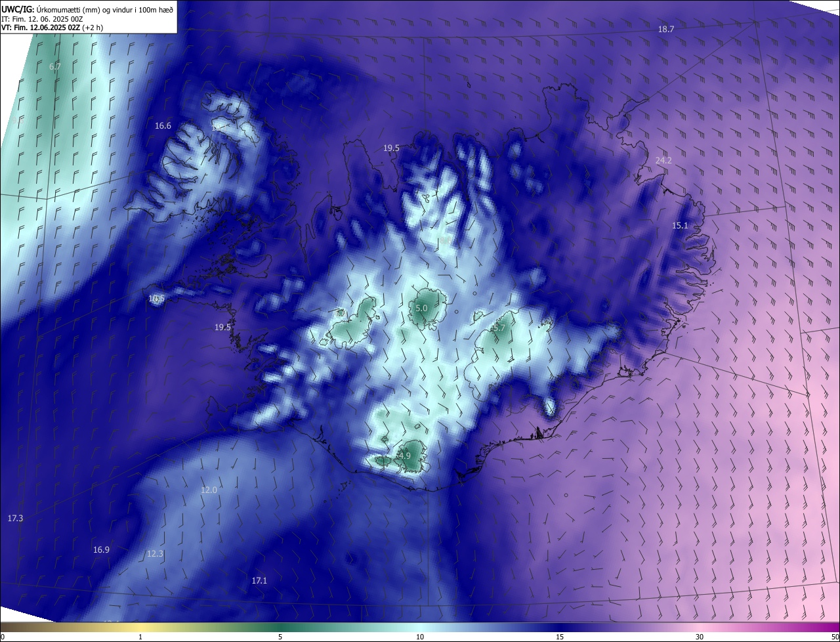Select the colour scale tick labelled 10
840x642 pixels.
[420, 637]
